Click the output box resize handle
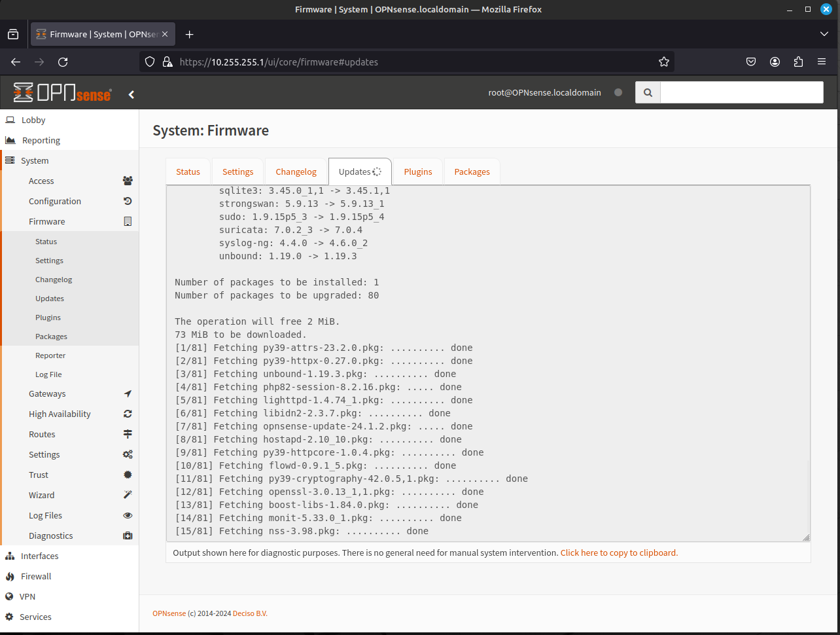 (806, 537)
